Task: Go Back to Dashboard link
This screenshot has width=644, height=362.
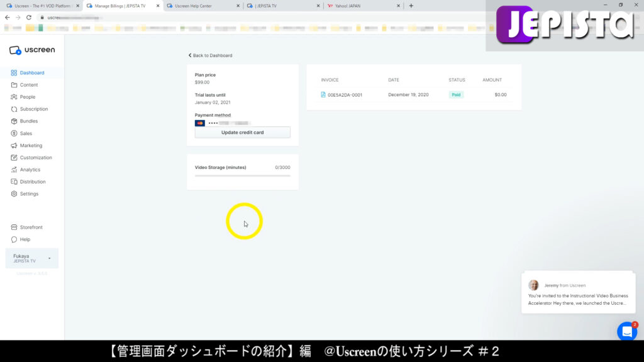Action: point(210,55)
